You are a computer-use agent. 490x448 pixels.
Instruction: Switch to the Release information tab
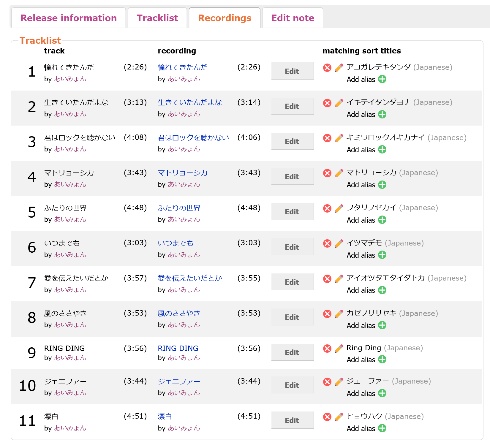69,18
